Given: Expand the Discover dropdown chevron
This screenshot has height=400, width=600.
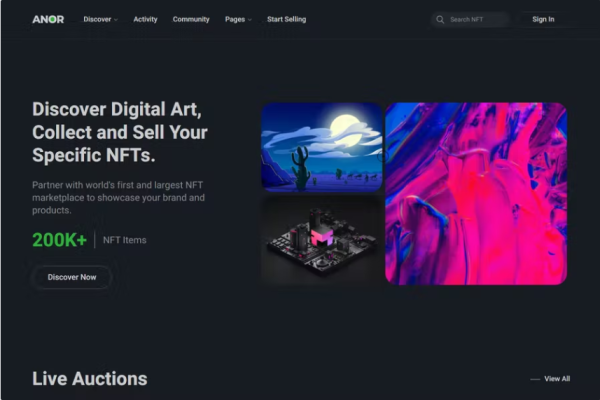Looking at the screenshot, I should [x=116, y=20].
